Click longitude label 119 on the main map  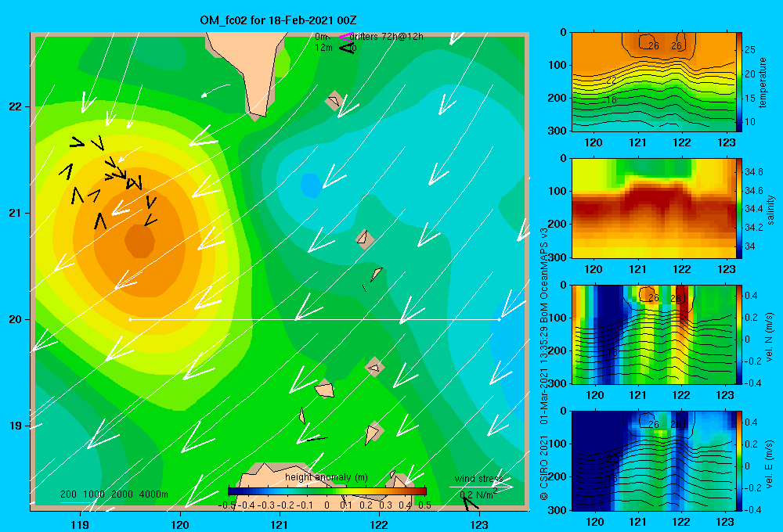coord(81,525)
